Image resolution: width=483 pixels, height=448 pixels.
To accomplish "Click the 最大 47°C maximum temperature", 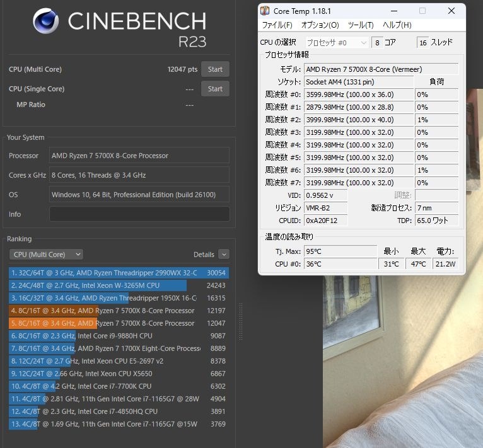I will pos(418,264).
